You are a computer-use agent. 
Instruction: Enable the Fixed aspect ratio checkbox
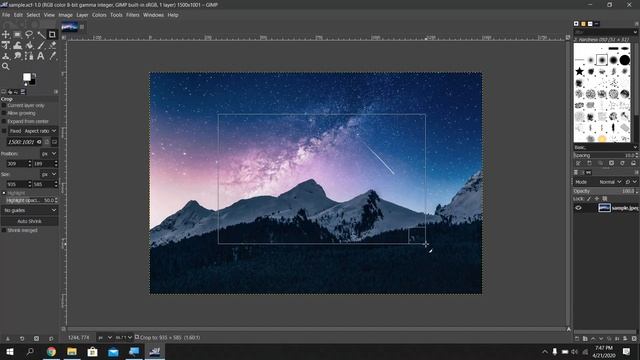click(4, 131)
